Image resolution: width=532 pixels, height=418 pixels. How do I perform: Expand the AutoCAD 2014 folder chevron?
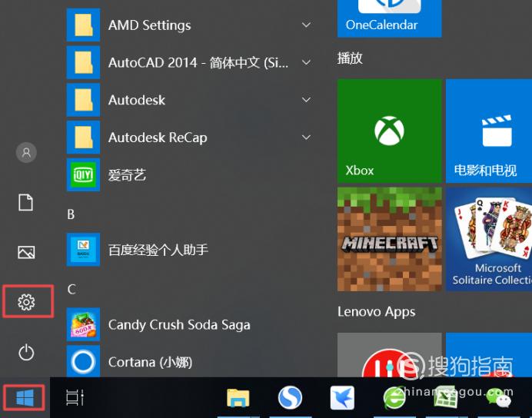coord(307,62)
